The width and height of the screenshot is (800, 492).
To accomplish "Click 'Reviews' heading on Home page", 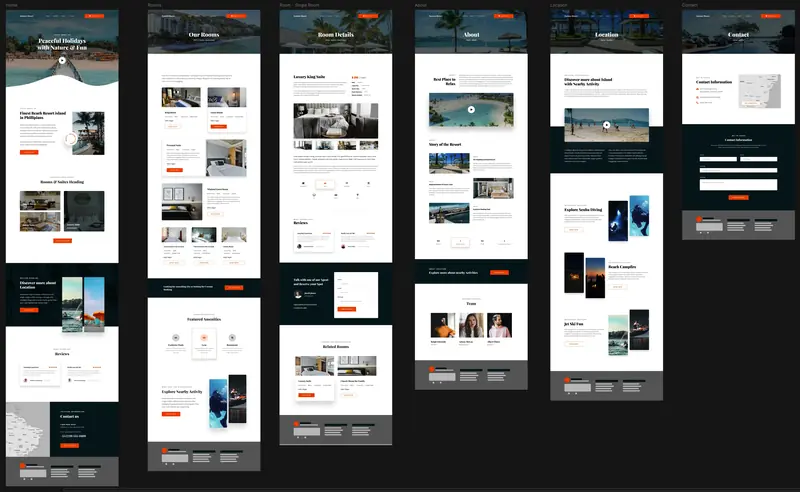I will (62, 354).
